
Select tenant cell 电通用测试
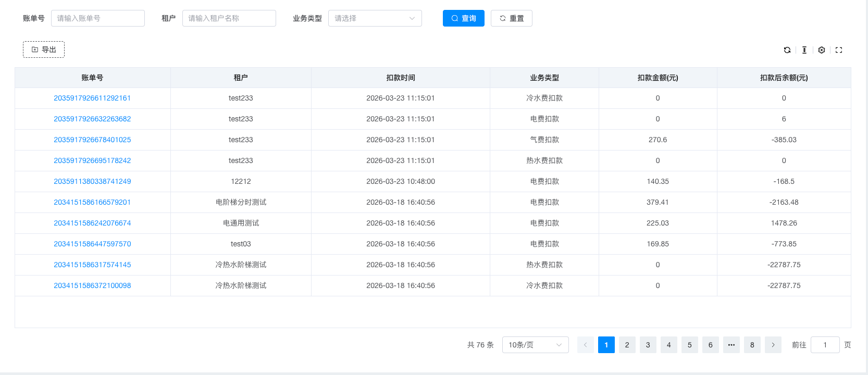coord(241,223)
